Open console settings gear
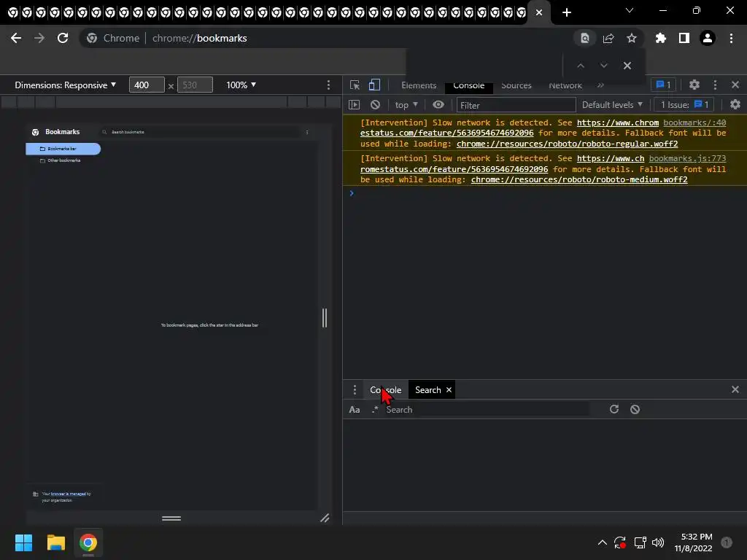This screenshot has height=560, width=747. (x=735, y=104)
